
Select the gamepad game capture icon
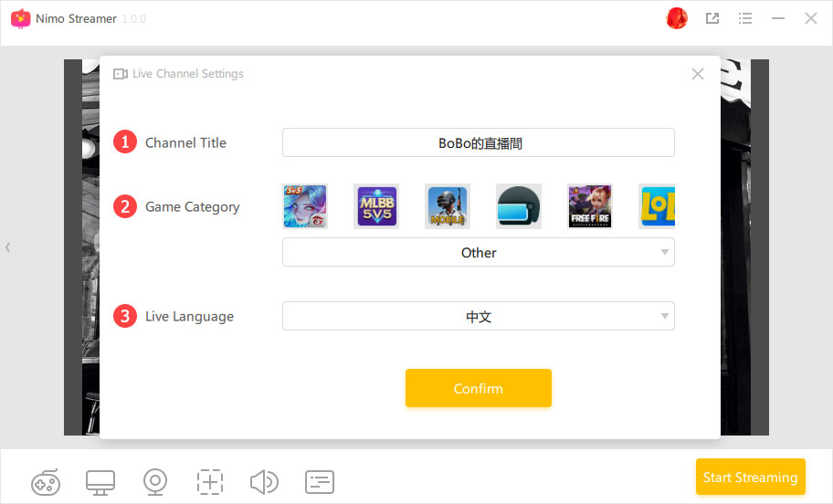point(46,481)
